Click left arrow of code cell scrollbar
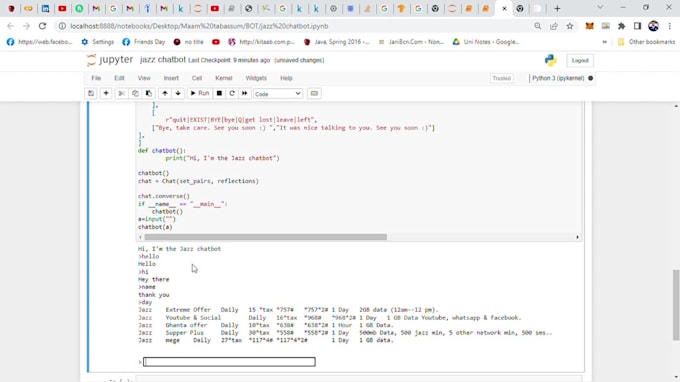The image size is (680, 382). tap(140, 237)
